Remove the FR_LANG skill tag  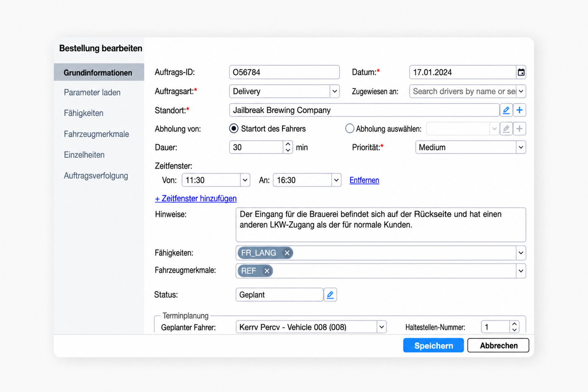tap(287, 253)
